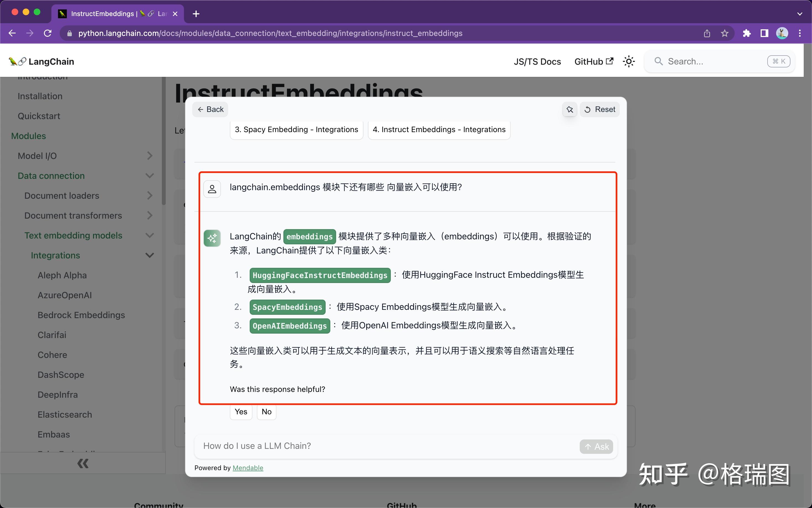Collapse sidebar with double-chevron icon
Image resolution: width=812 pixels, height=508 pixels.
pyautogui.click(x=83, y=463)
